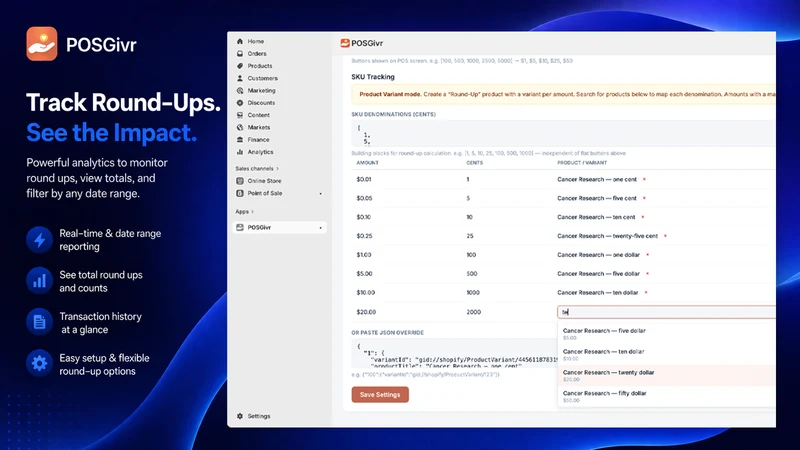Remove the one dollar variant mapping
The width and height of the screenshot is (800, 450).
647,255
